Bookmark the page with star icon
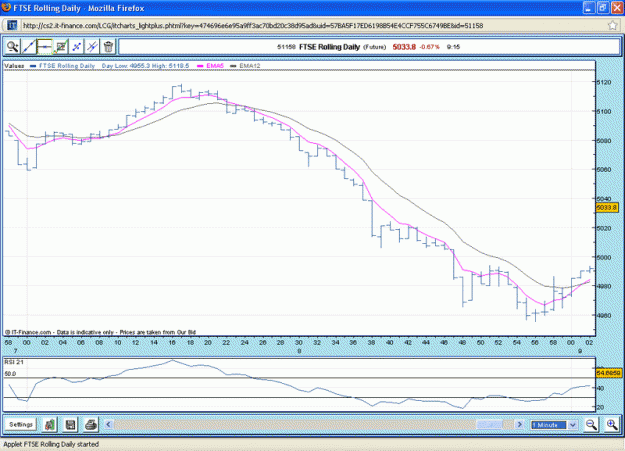 coord(613,26)
